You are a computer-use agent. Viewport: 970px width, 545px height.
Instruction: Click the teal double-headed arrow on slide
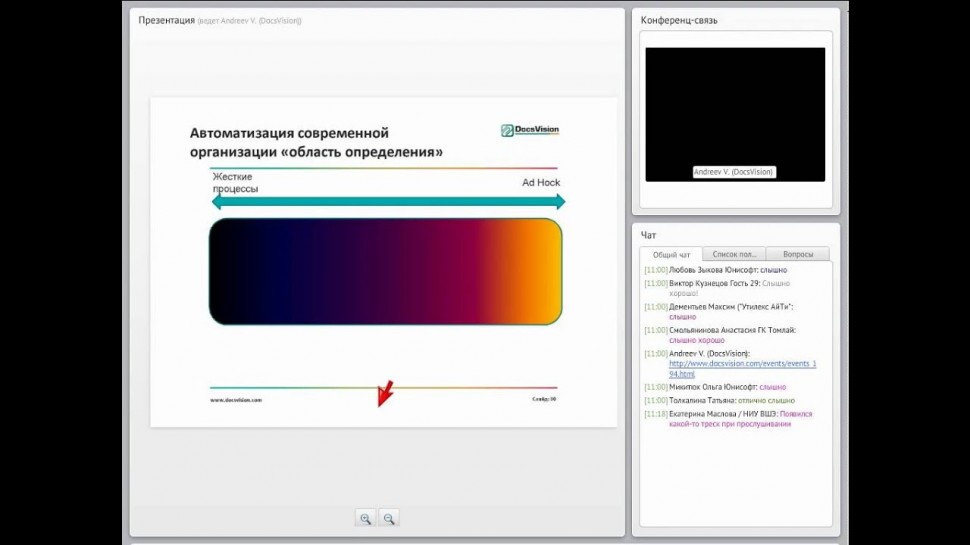[x=388, y=202]
